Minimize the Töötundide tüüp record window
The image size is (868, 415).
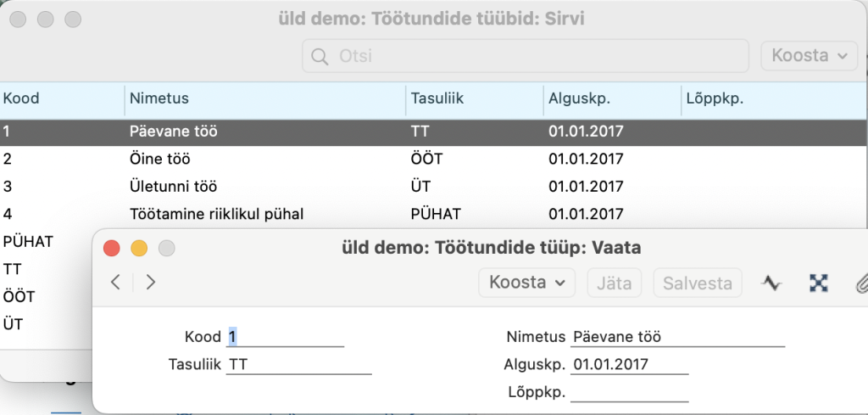139,248
